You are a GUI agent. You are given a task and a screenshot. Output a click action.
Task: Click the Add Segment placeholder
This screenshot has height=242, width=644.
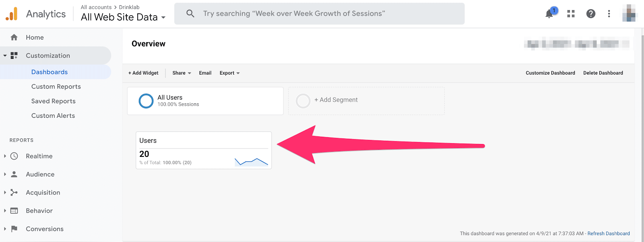(x=366, y=101)
